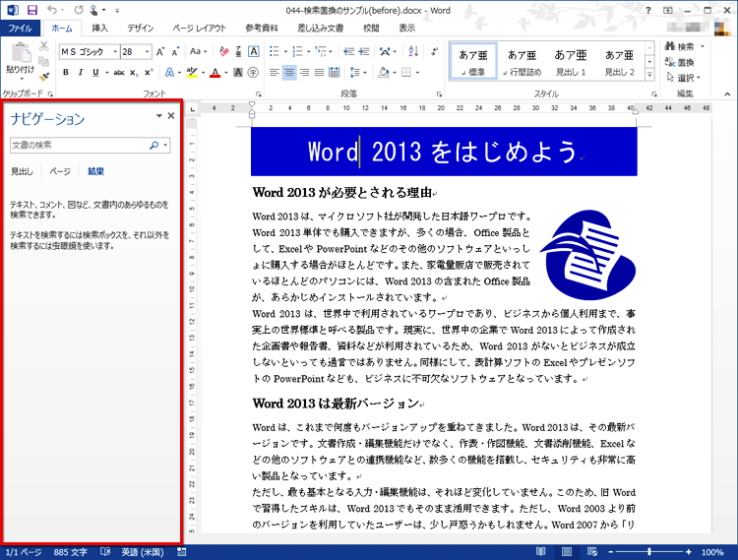Click the Undo arrow icon
Screen dimensions: 738x560
coord(52,10)
